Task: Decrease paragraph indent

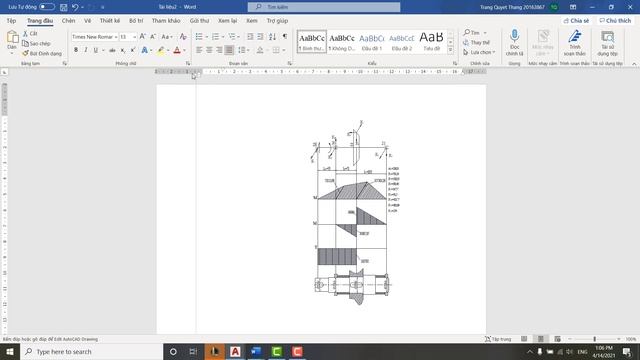Action: [x=250, y=37]
